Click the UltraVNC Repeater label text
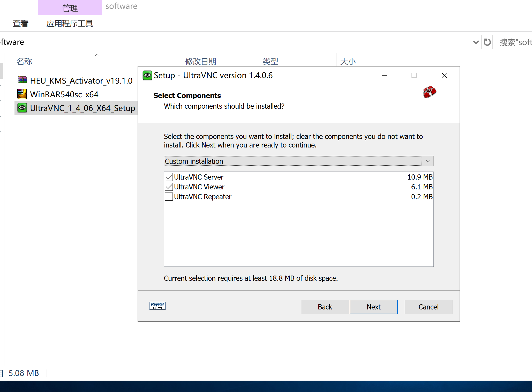Image resolution: width=532 pixels, height=392 pixels. [x=203, y=197]
